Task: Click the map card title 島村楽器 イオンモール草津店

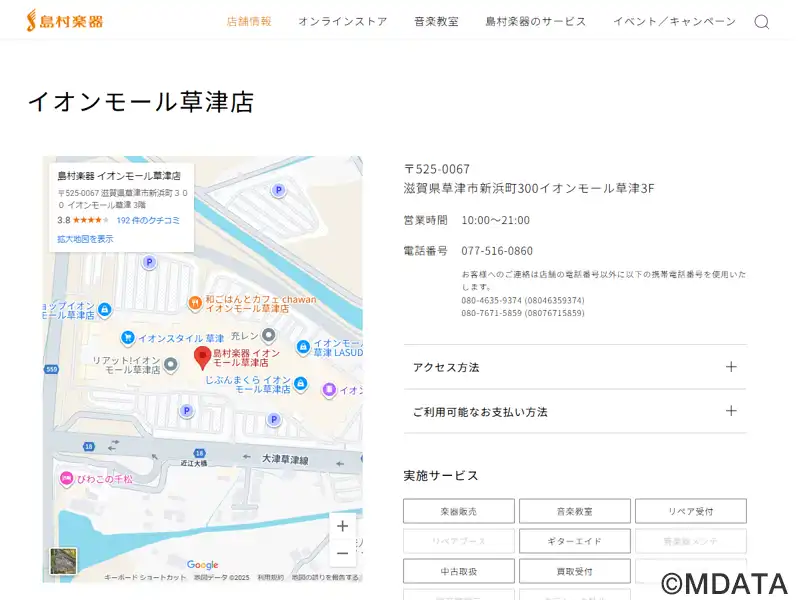Action: [119, 176]
